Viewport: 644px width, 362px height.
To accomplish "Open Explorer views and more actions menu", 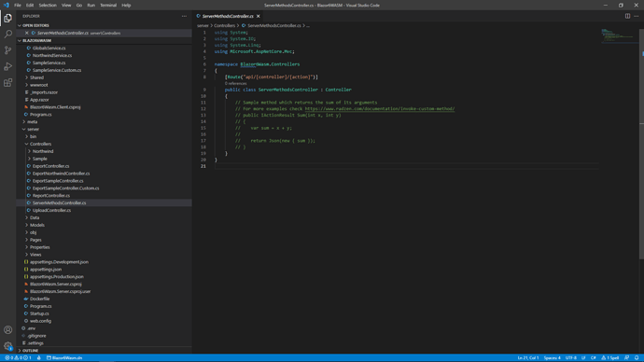I will [184, 16].
